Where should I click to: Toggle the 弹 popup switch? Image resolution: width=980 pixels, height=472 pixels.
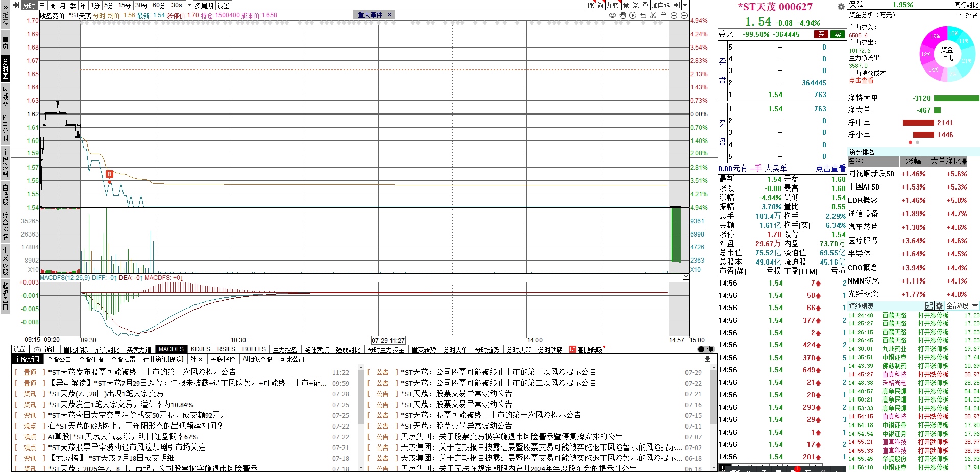pyautogui.click(x=705, y=349)
